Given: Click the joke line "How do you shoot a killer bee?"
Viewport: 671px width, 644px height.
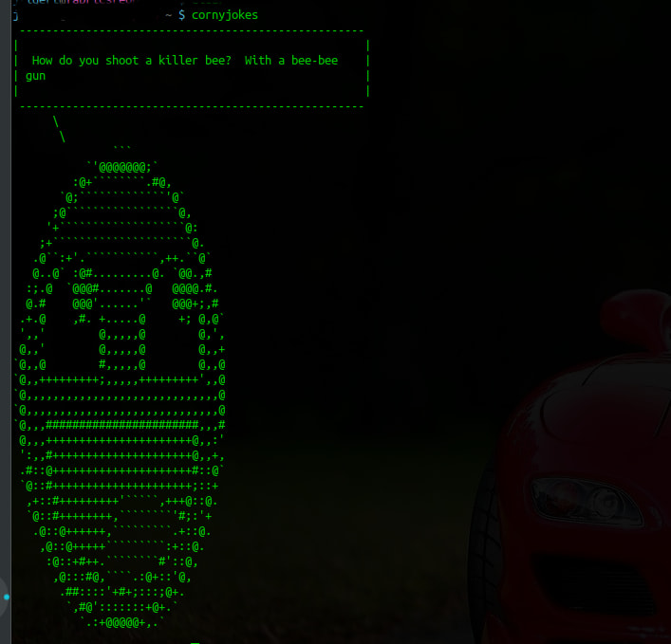Looking at the screenshot, I should point(131,61).
